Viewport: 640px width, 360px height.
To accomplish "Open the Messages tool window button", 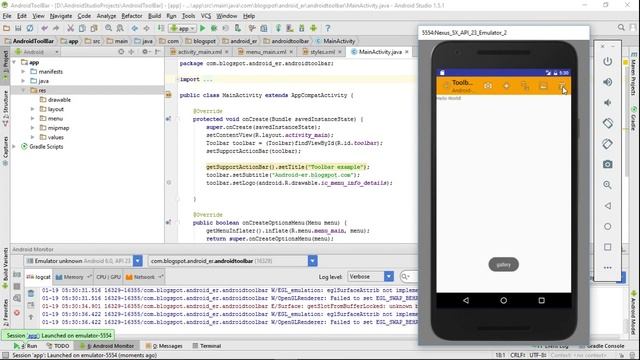I will click(x=164, y=346).
